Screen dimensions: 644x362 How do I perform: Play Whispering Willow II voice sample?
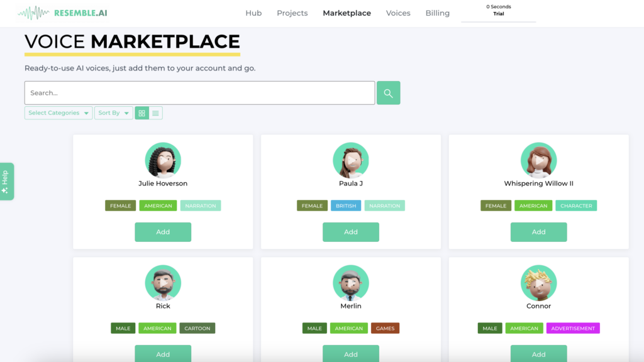tap(538, 160)
